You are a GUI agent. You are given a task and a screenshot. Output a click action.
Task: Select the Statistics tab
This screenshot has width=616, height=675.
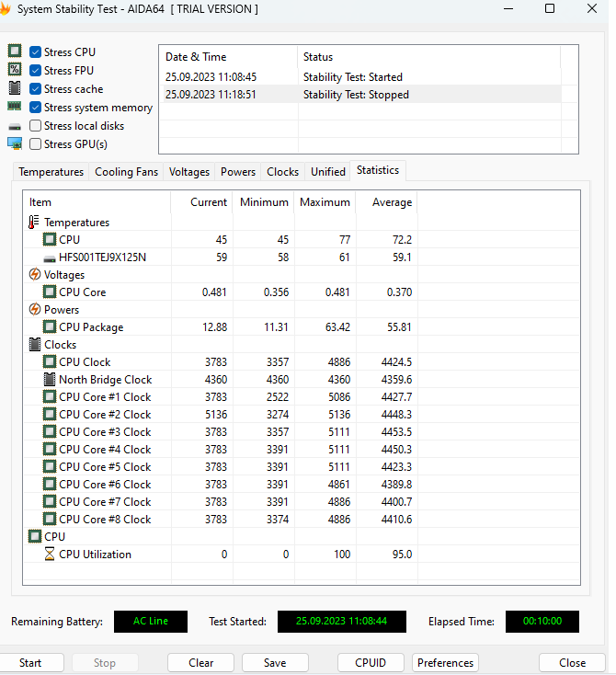click(378, 170)
